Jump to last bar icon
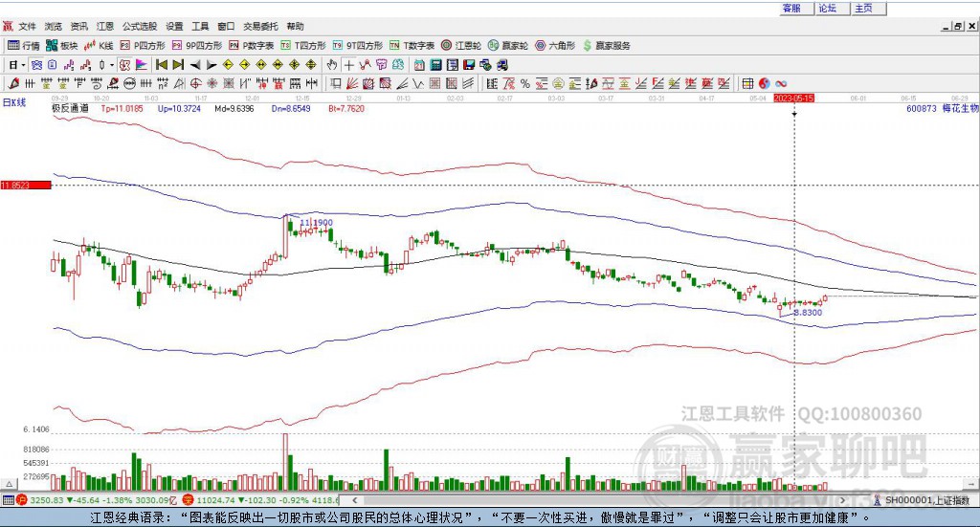 (178, 65)
